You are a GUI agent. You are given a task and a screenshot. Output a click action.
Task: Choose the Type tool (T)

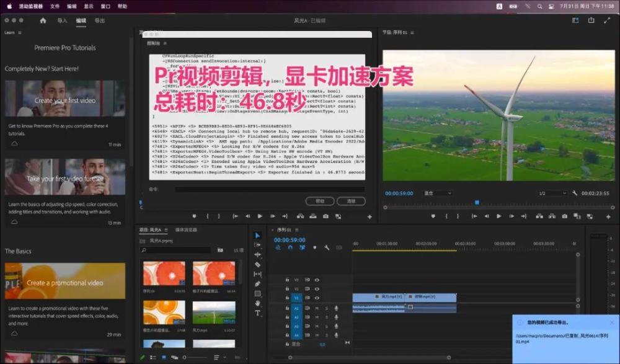tap(258, 313)
